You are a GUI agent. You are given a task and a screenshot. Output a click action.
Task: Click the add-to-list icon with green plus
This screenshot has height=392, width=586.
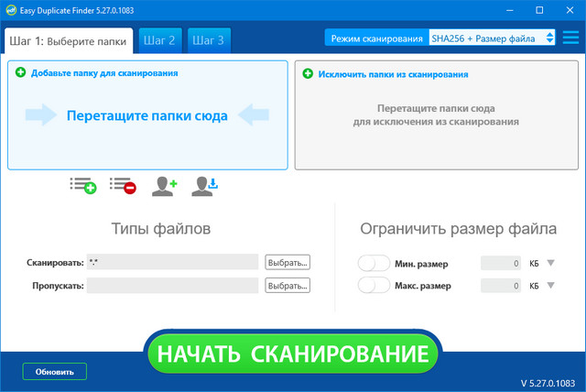point(82,186)
